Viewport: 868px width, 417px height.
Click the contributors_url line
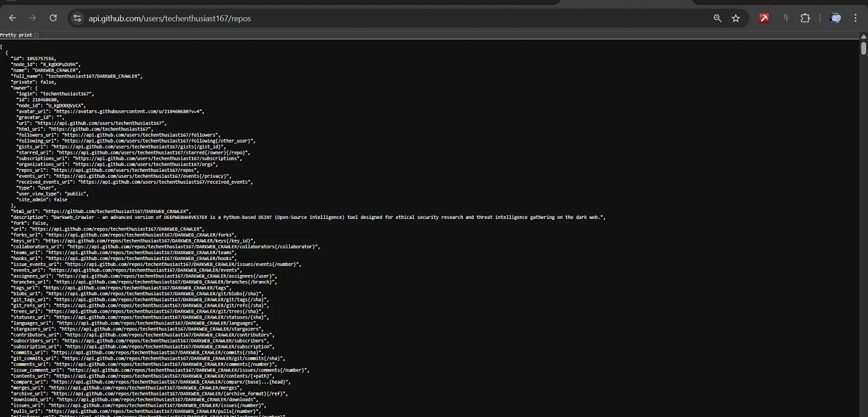point(142,335)
